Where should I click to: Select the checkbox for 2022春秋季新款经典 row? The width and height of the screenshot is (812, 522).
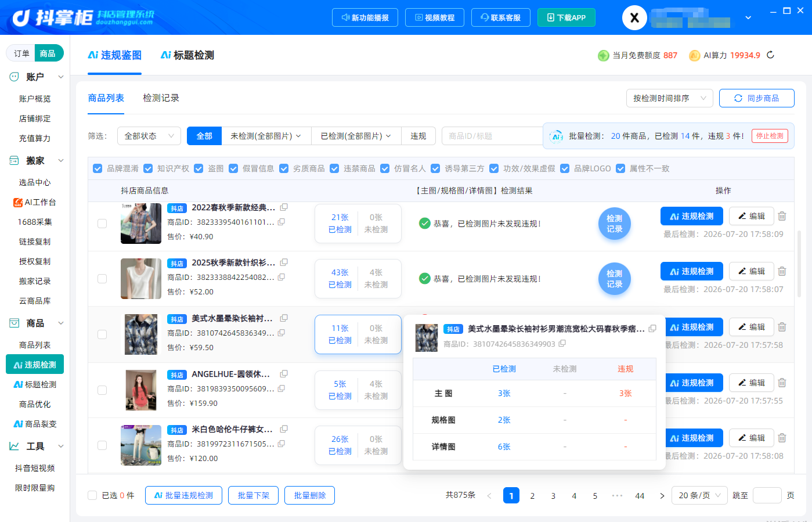pyautogui.click(x=102, y=224)
